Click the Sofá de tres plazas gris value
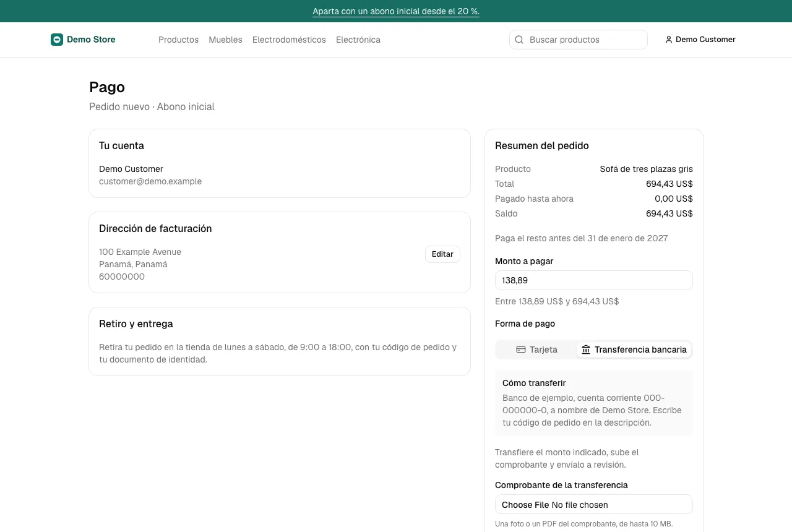This screenshot has width=792, height=532. click(x=646, y=169)
